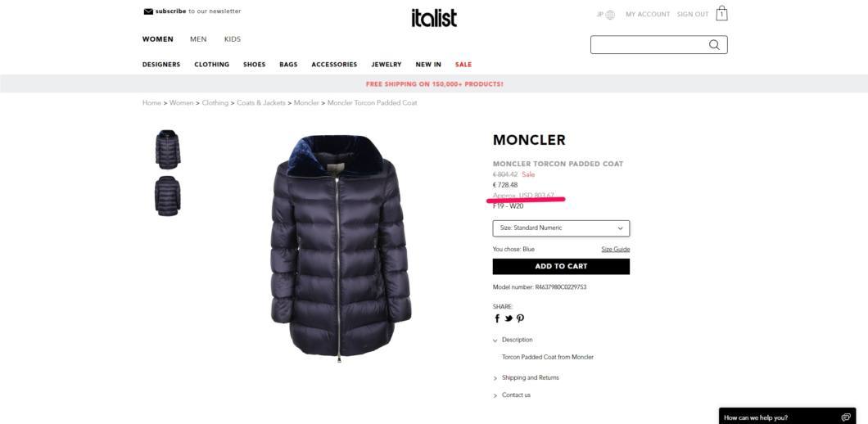The image size is (868, 424).
Task: Share on Twitter icon
Action: (509, 318)
